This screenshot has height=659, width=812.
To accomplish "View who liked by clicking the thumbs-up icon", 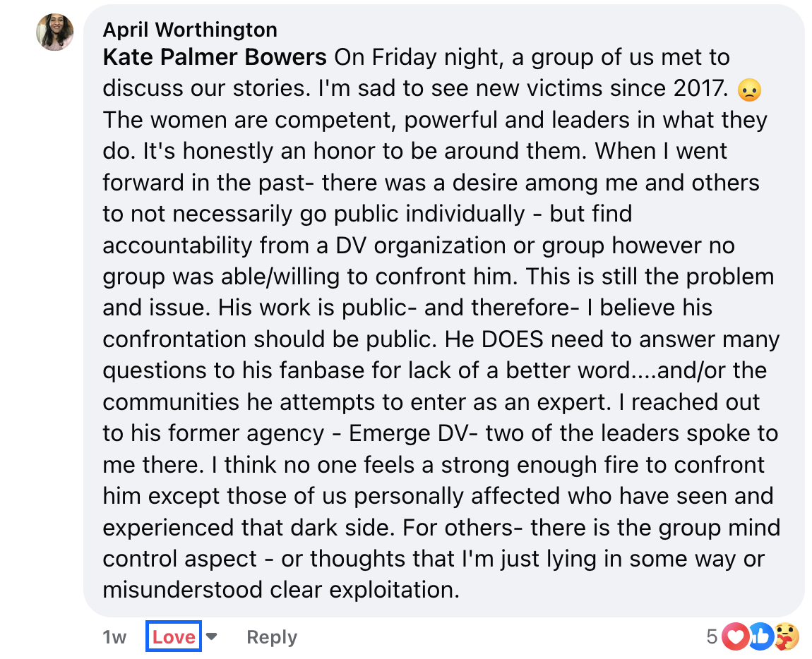I will coord(760,637).
